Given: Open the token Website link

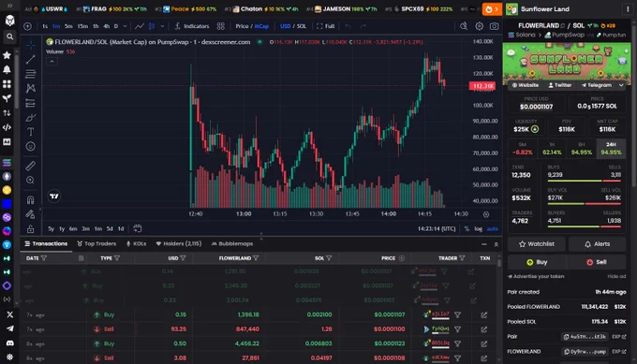Looking at the screenshot, I should click(x=526, y=85).
